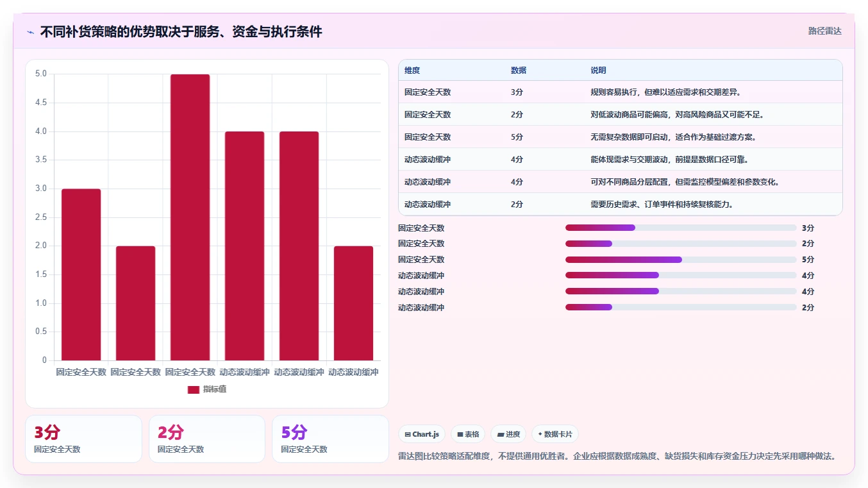Click the 5.0 y-axis label
This screenshot has width=868, height=488.
[x=41, y=74]
